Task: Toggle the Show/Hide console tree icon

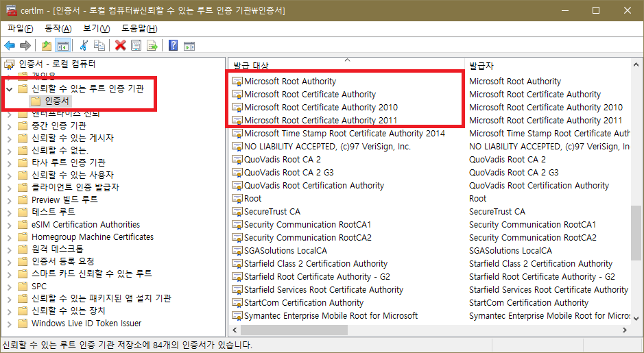Action: [63, 45]
